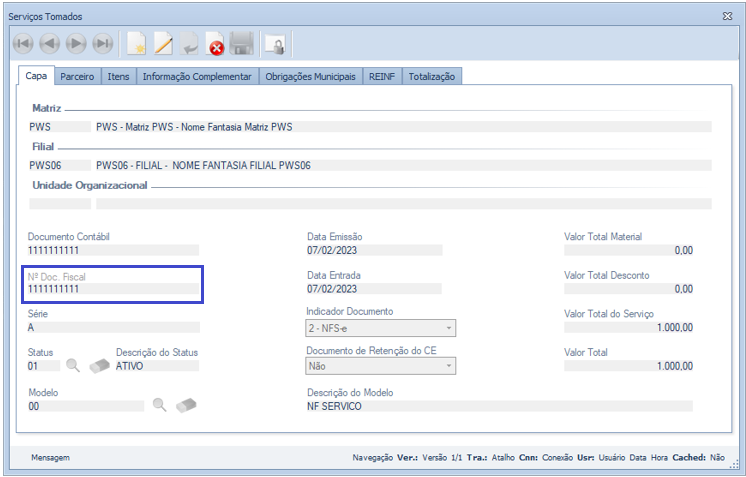The image size is (746, 477).
Task: Search Modelo with the magnifier icon
Action: pyautogui.click(x=159, y=405)
